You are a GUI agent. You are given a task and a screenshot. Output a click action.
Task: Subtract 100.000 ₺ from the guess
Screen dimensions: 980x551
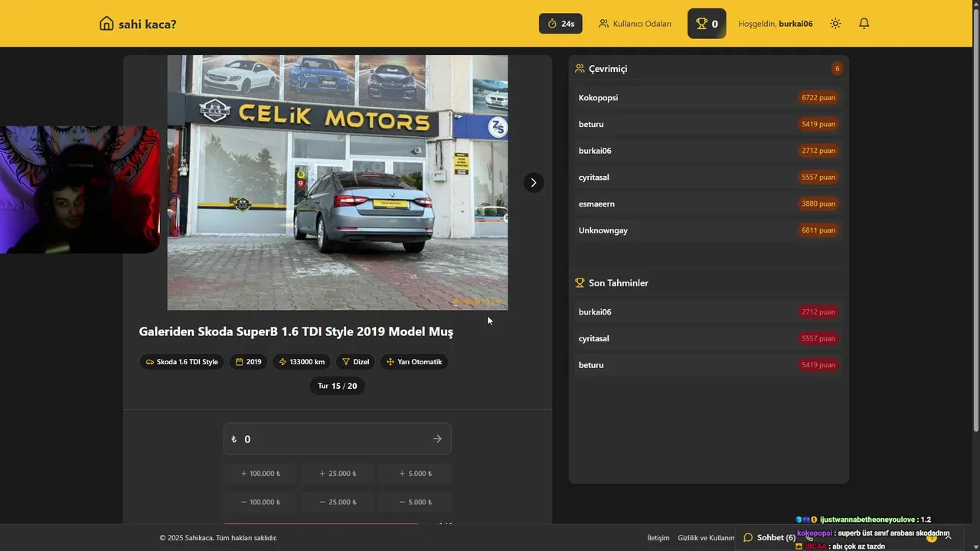(x=260, y=502)
